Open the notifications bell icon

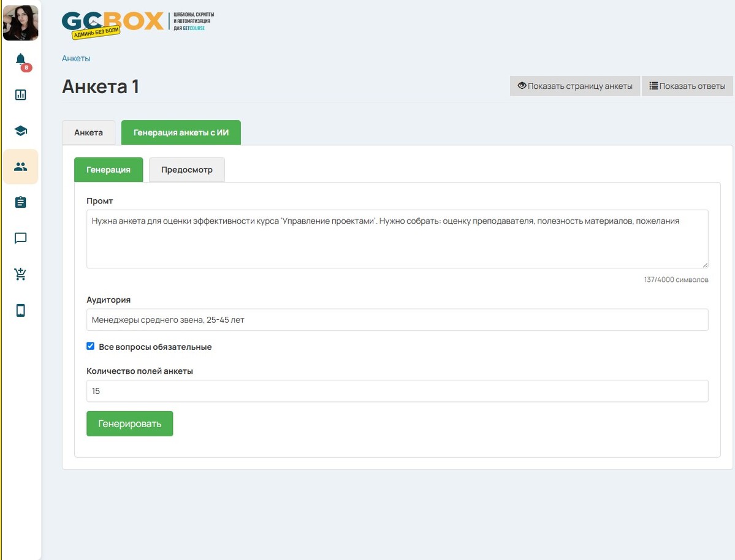click(x=21, y=59)
